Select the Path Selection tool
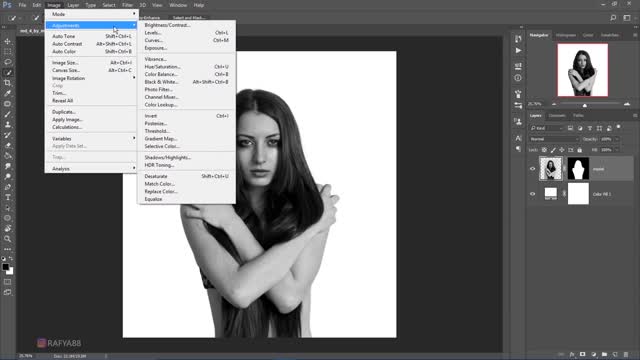 click(7, 208)
